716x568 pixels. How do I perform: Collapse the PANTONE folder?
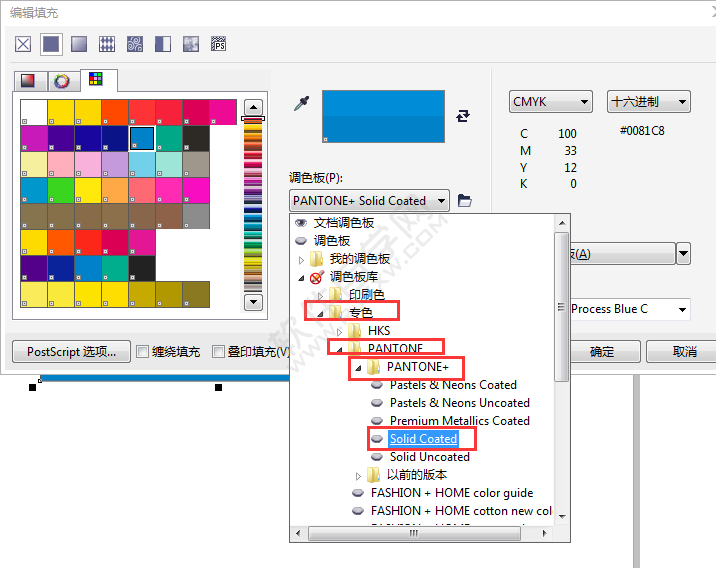(x=339, y=350)
